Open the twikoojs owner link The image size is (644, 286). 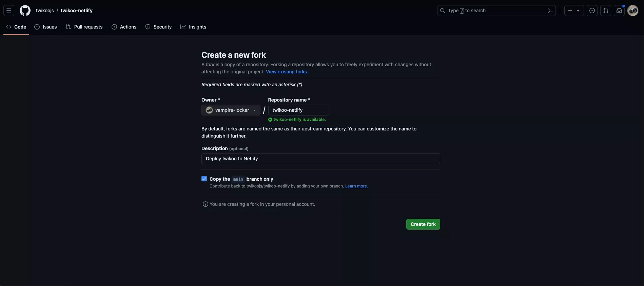tap(45, 11)
